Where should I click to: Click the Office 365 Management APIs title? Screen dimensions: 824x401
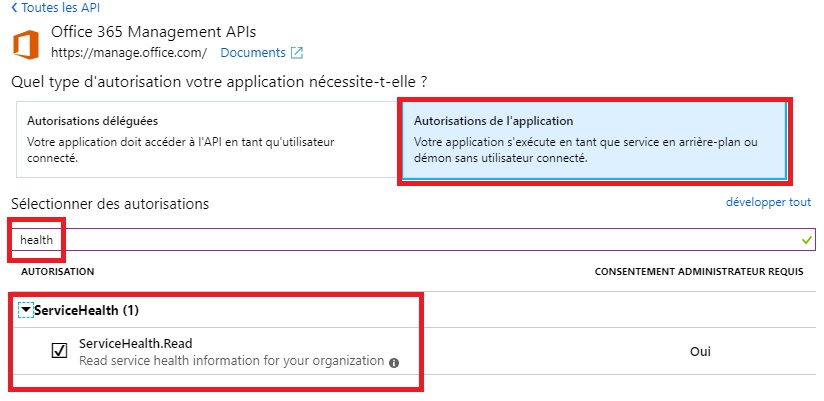(153, 32)
